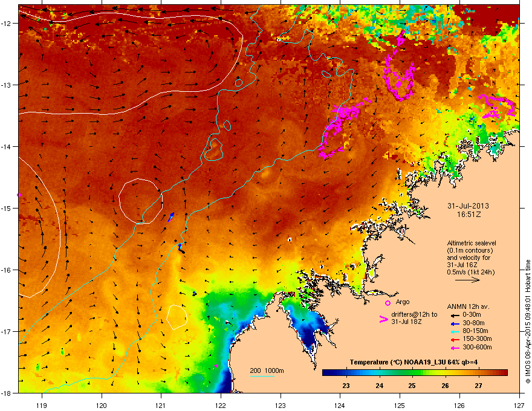Click the blue ANMN current arrow near 121.2E 15.1S
Image resolution: width=532 pixels, height=411 pixels.
tap(171, 217)
